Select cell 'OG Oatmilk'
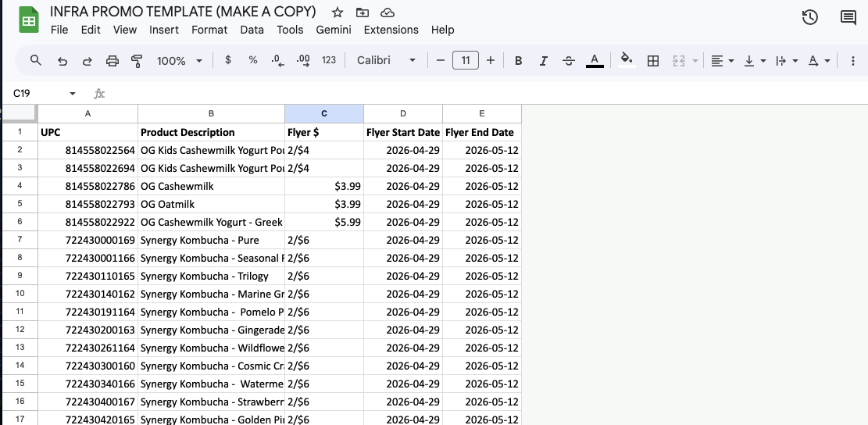The width and height of the screenshot is (868, 425). (212, 204)
